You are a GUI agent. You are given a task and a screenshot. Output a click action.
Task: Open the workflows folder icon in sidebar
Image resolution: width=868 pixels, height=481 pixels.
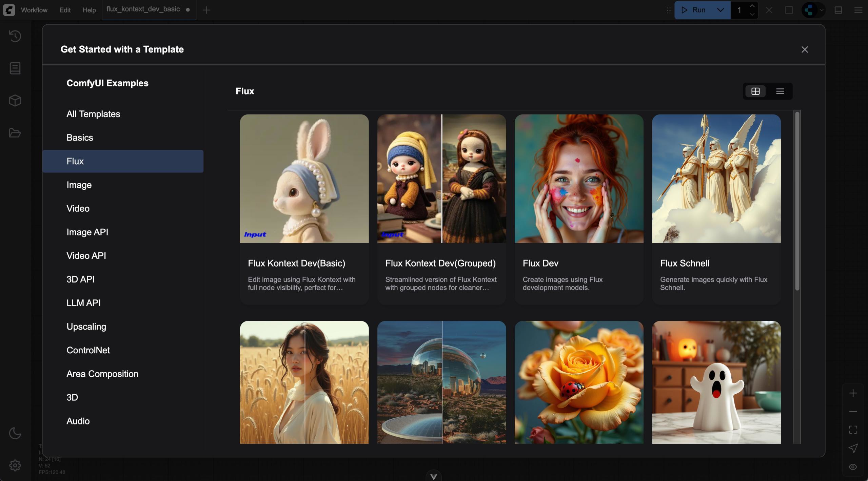click(x=15, y=133)
